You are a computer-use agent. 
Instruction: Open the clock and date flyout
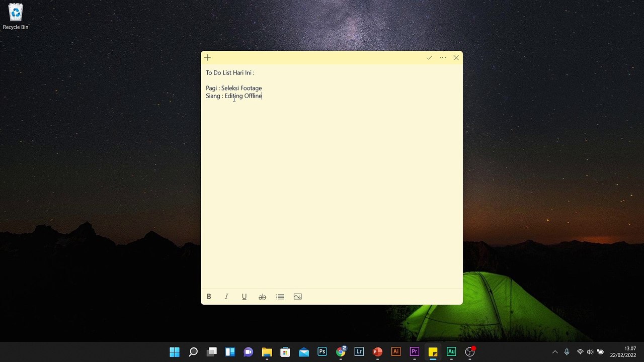point(623,352)
